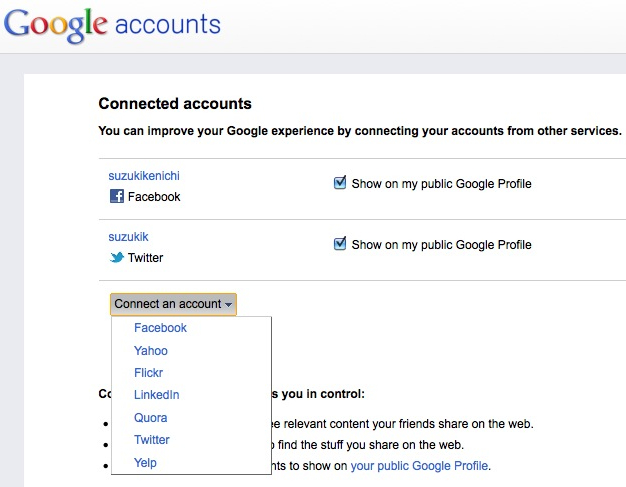The height and width of the screenshot is (487, 626).
Task: Select Yelp from the dropdown list
Action: tap(145, 463)
